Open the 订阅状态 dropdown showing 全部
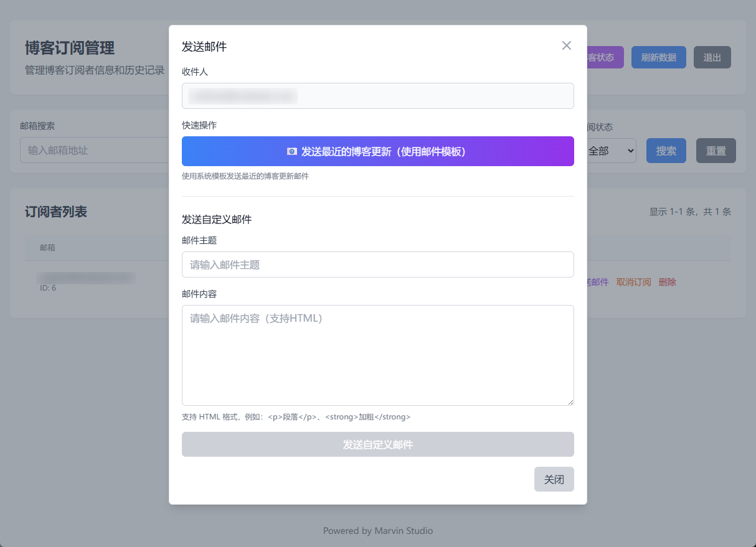The width and height of the screenshot is (756, 547). [x=611, y=151]
